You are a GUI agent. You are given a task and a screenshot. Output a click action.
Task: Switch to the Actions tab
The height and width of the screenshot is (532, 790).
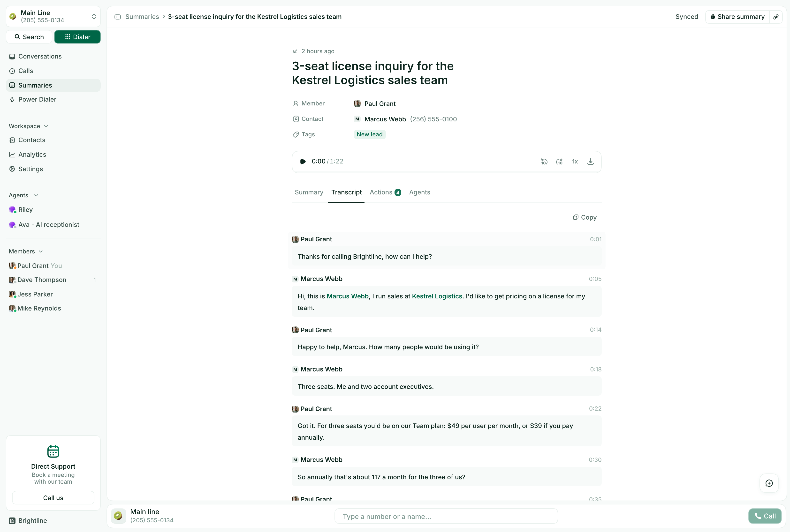pos(385,192)
